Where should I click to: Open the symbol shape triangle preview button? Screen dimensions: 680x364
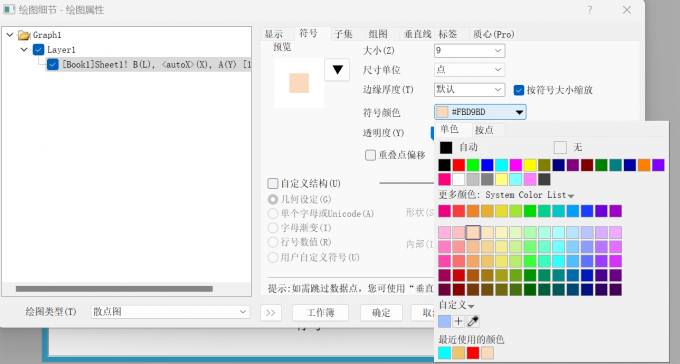point(337,70)
